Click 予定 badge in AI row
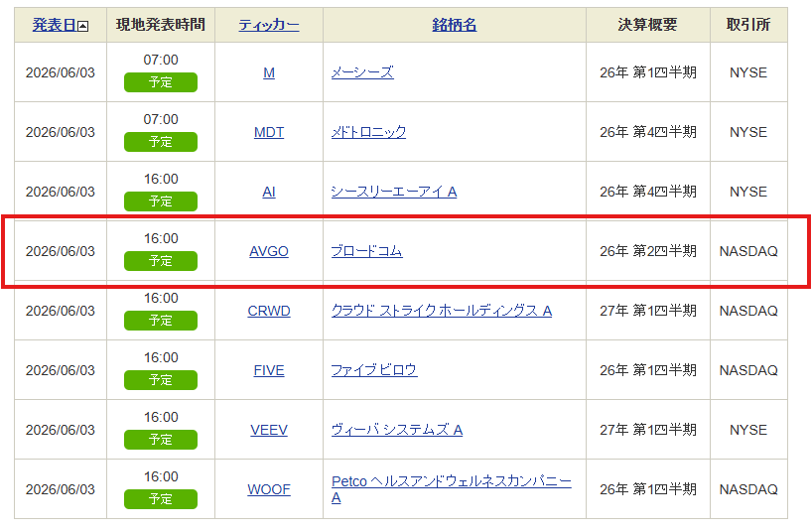The width and height of the screenshot is (811, 532). pyautogui.click(x=161, y=201)
